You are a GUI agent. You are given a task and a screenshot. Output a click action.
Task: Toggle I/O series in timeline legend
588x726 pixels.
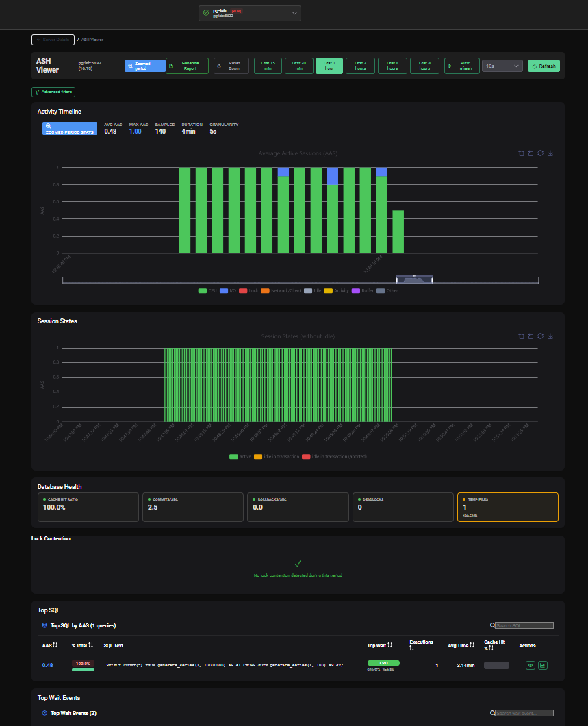click(228, 291)
